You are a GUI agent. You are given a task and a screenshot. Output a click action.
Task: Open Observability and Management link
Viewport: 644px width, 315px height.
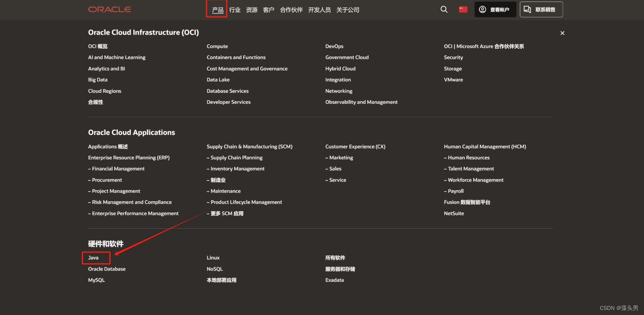tap(362, 102)
